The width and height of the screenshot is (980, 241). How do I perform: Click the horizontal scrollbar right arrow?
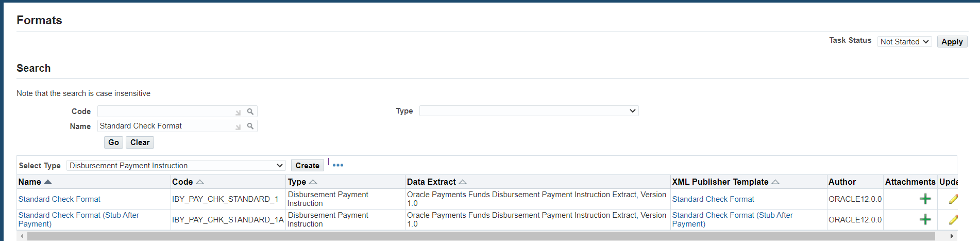[x=952, y=236]
